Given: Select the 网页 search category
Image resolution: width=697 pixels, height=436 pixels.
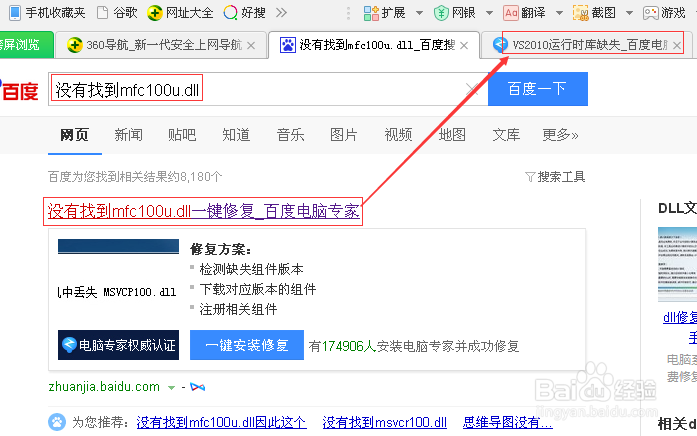Looking at the screenshot, I should (75, 135).
